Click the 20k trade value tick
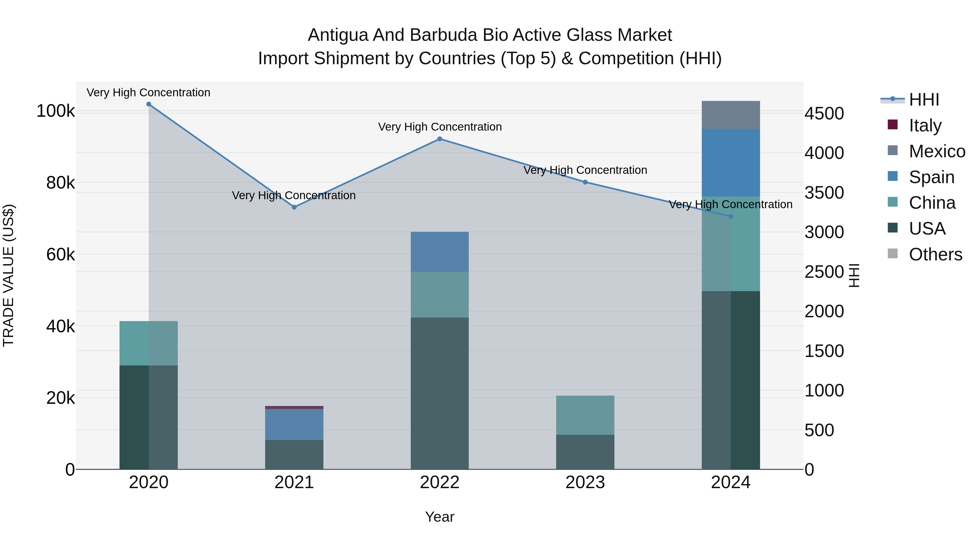 pos(60,398)
